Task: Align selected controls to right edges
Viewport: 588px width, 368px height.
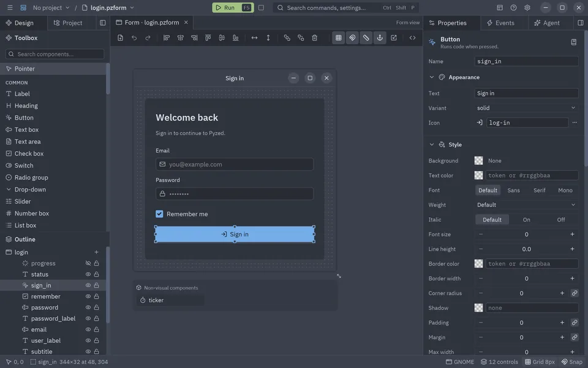Action: (194, 37)
